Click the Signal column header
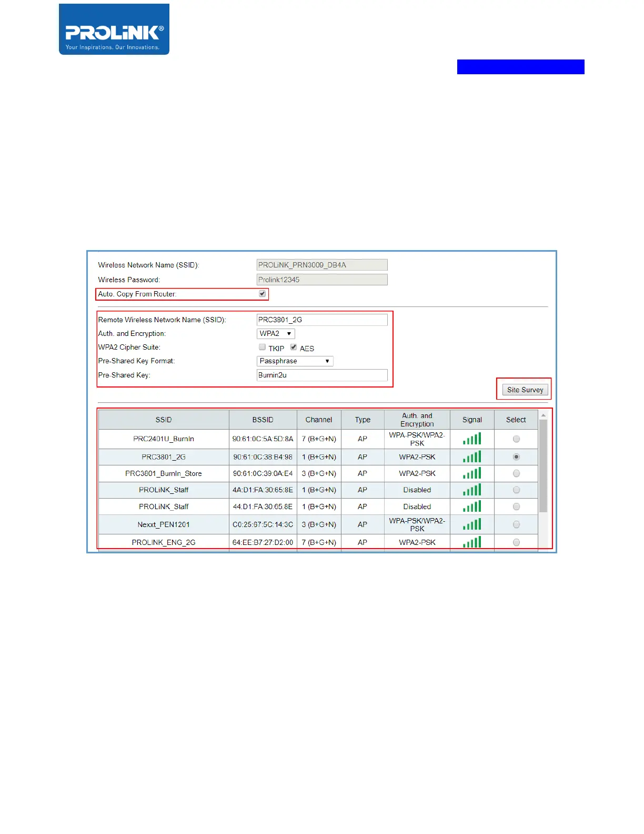 472,420
